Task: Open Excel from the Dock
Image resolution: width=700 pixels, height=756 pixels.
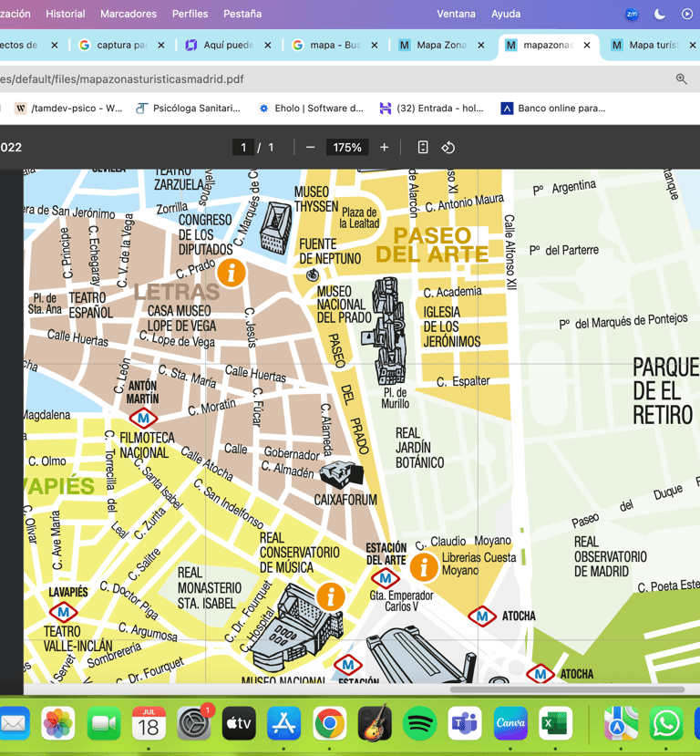Action: pyautogui.click(x=555, y=723)
